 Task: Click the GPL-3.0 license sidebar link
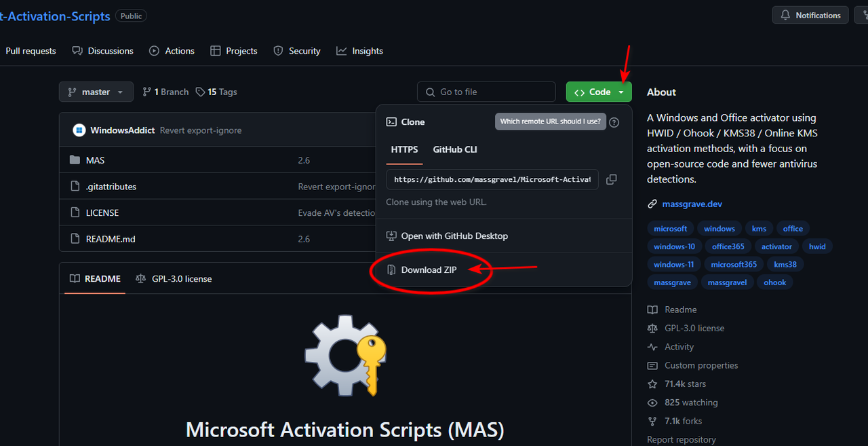tap(686, 328)
